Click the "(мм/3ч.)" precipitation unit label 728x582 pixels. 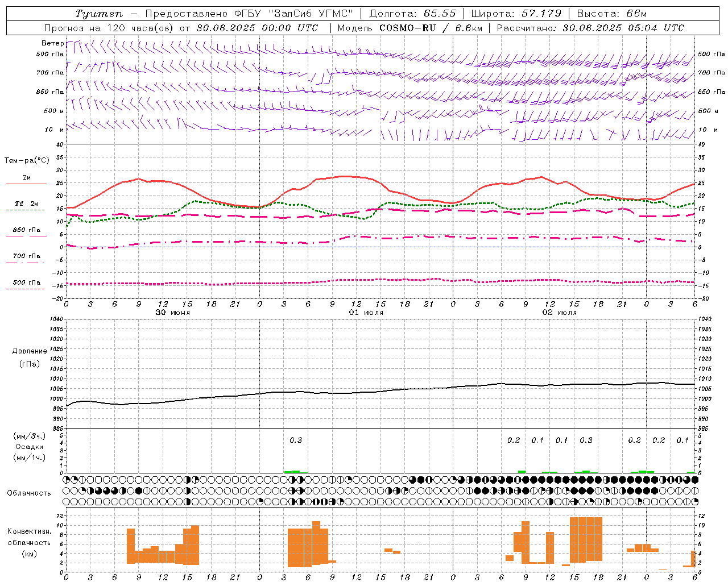click(x=30, y=436)
